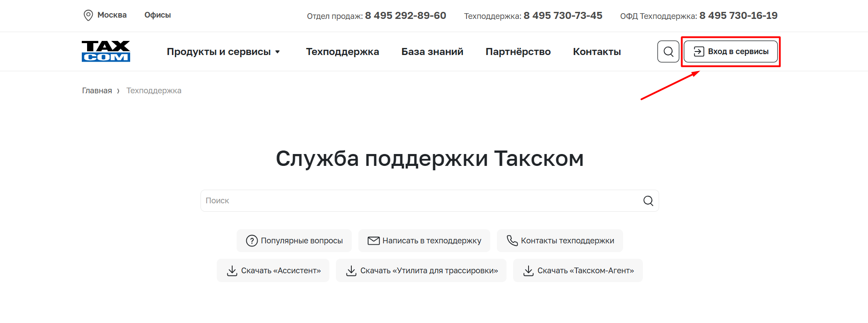The image size is (868, 323).
Task: Open the Продукты и сервисы menu
Action: tap(223, 51)
